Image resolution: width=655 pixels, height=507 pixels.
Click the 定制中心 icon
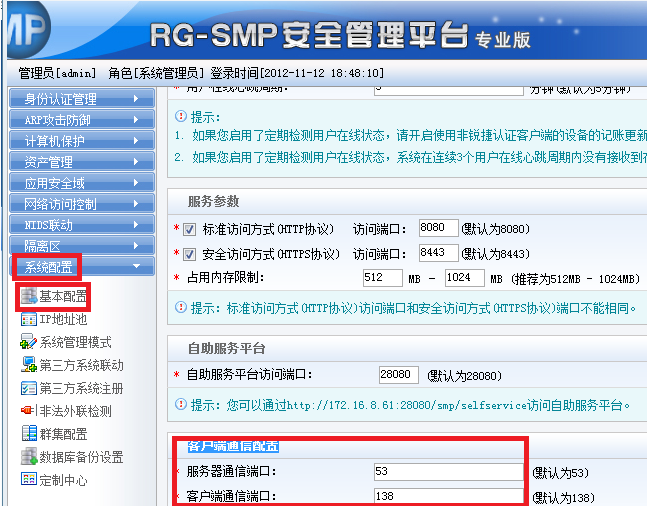[28, 479]
